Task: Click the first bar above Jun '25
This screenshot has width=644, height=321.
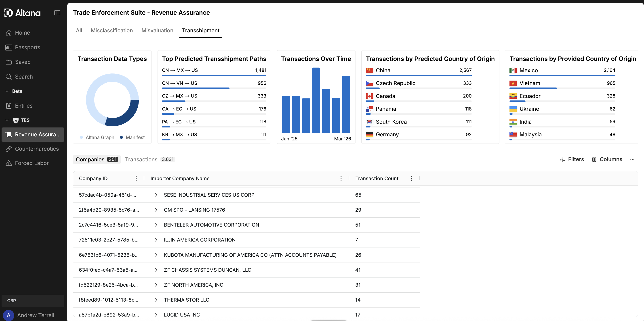Action: pos(286,115)
